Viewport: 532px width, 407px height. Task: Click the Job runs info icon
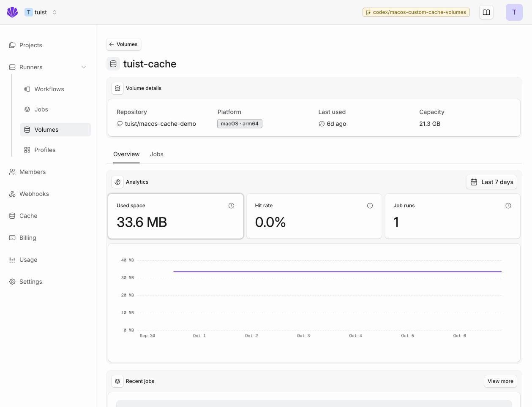tap(508, 206)
